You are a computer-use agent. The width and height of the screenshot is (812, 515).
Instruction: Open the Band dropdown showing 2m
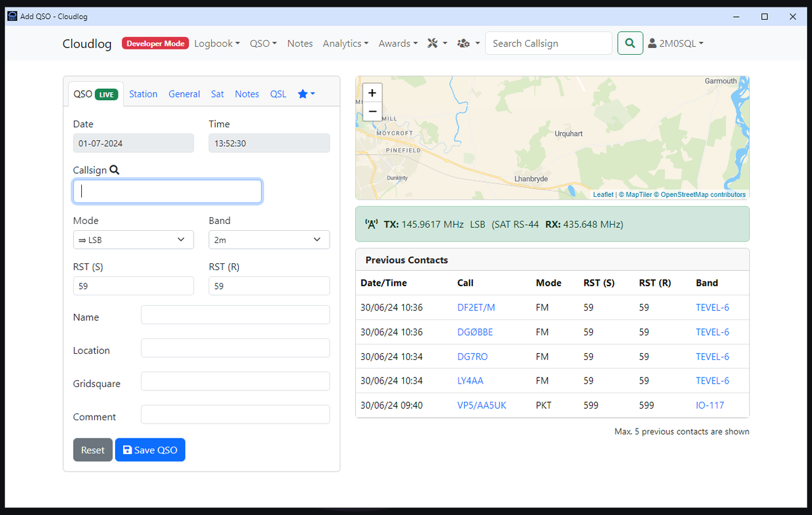click(269, 239)
